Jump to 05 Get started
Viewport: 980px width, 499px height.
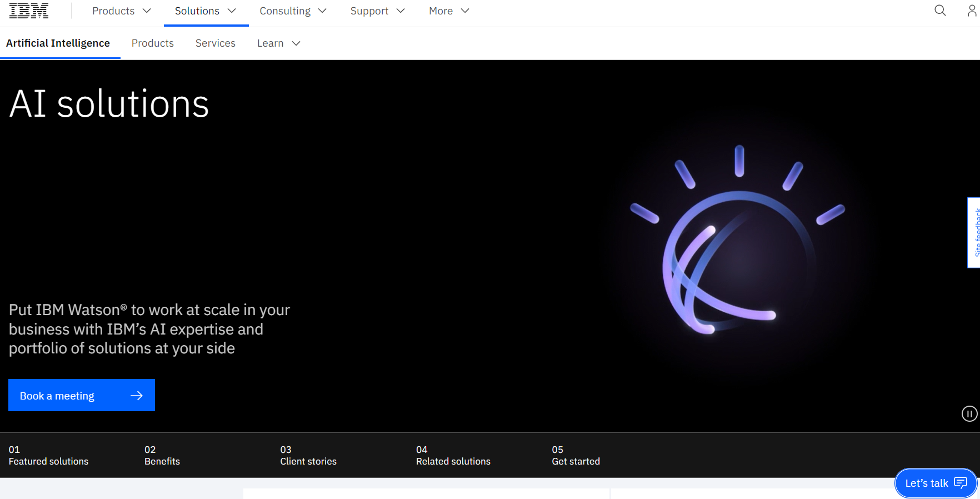(x=576, y=455)
